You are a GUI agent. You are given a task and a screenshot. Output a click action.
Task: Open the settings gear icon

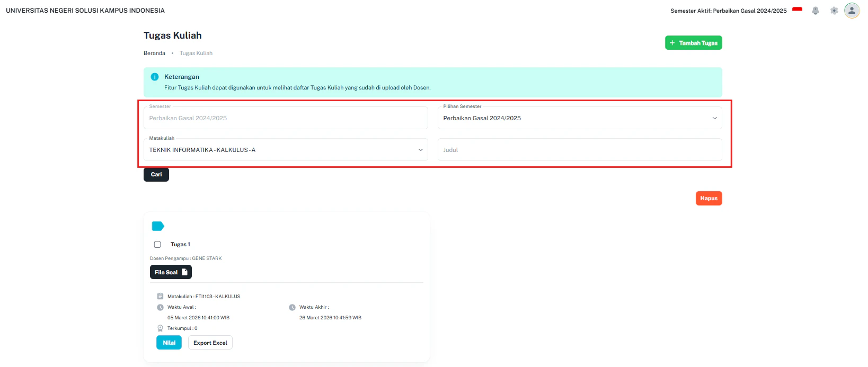834,11
